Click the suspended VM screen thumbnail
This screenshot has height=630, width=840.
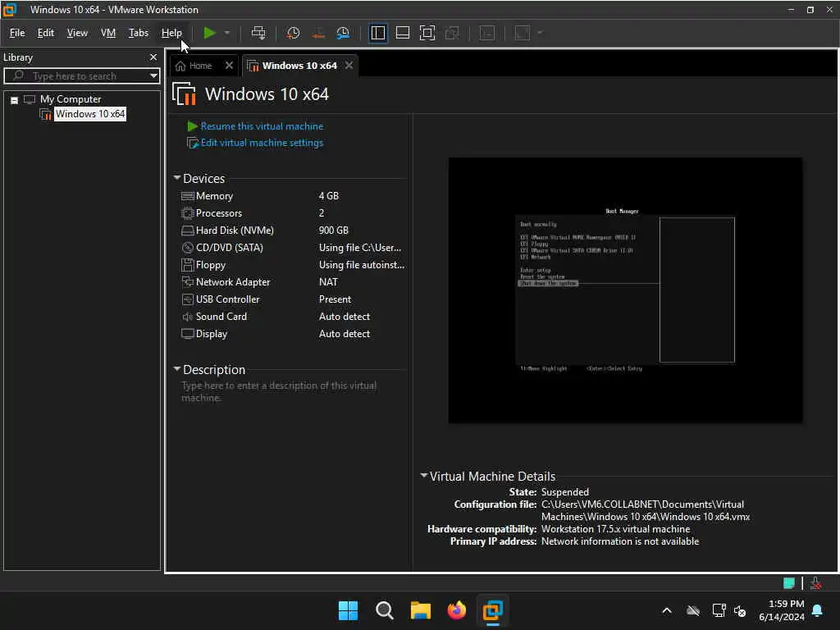[x=625, y=290]
